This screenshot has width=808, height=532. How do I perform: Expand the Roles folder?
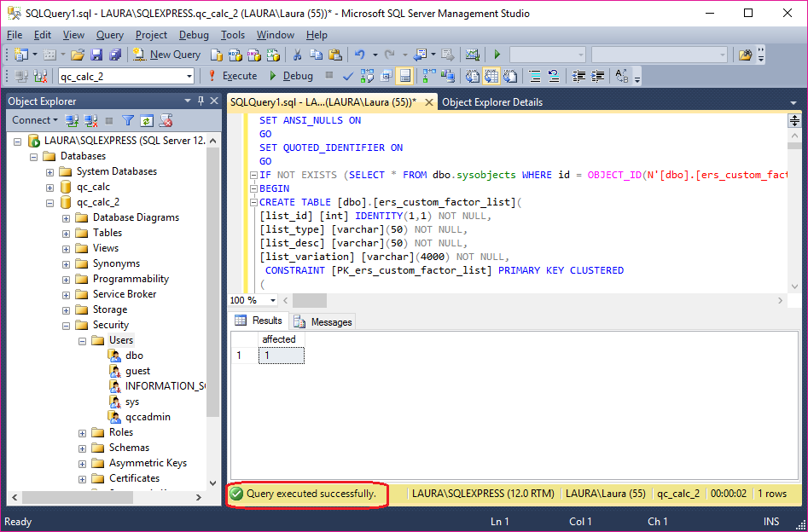click(x=83, y=434)
